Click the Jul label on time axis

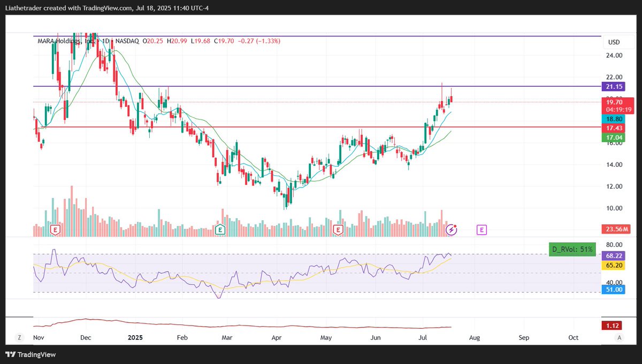(423, 338)
